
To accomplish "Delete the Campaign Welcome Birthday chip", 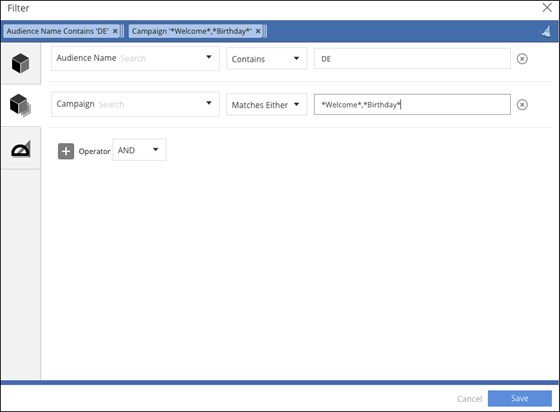I will 258,31.
